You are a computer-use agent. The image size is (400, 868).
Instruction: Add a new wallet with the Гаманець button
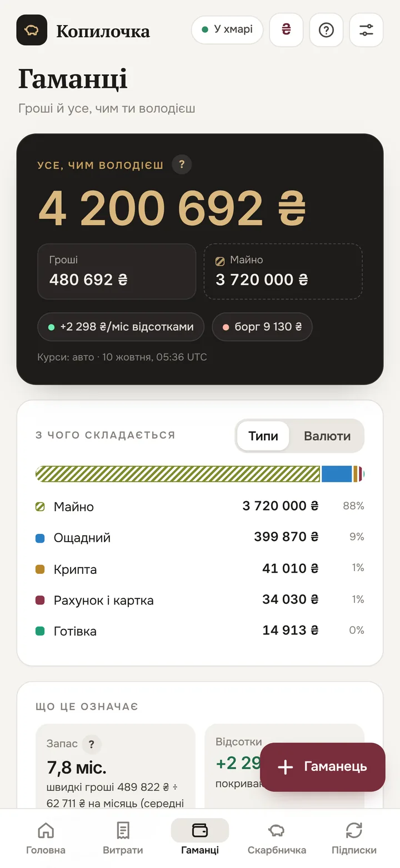[323, 767]
